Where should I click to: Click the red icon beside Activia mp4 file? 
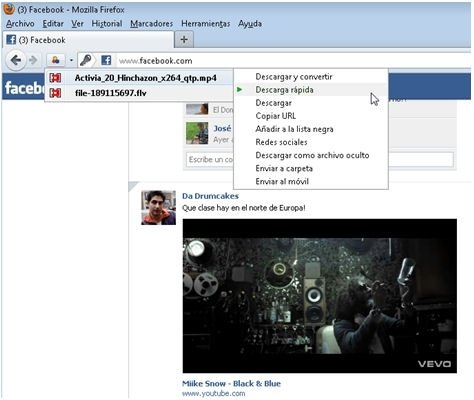55,78
